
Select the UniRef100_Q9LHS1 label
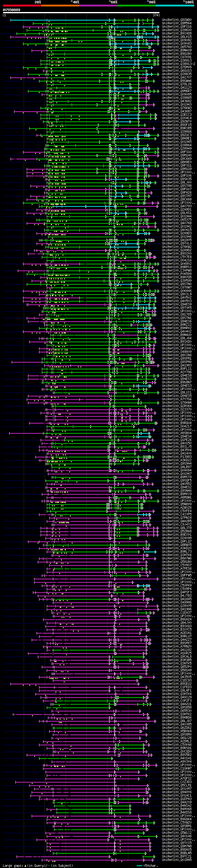click(177, 213)
